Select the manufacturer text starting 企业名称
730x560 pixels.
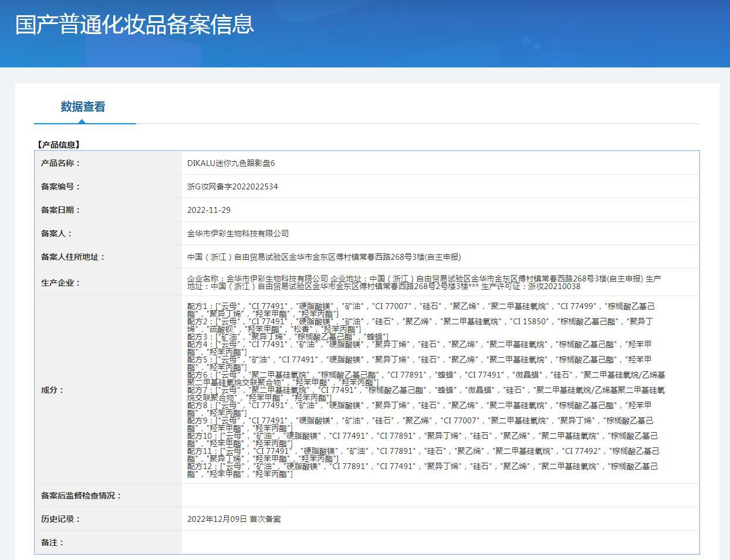[424, 283]
